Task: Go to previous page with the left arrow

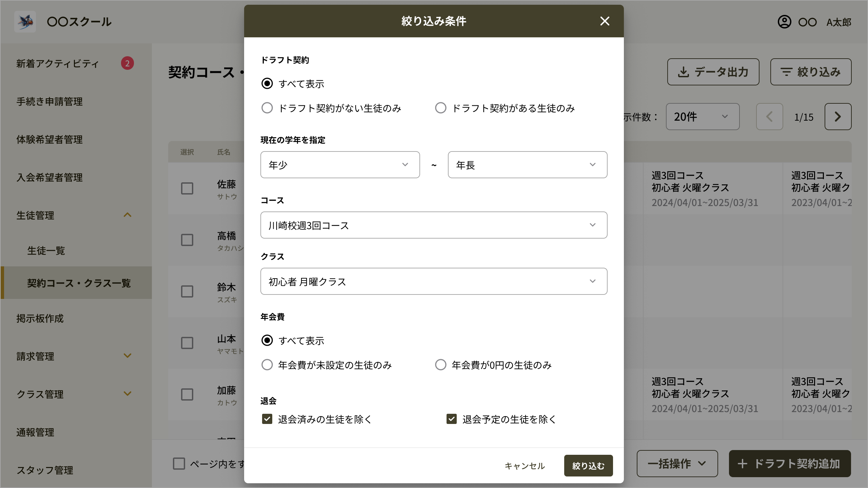Action: [x=769, y=117]
